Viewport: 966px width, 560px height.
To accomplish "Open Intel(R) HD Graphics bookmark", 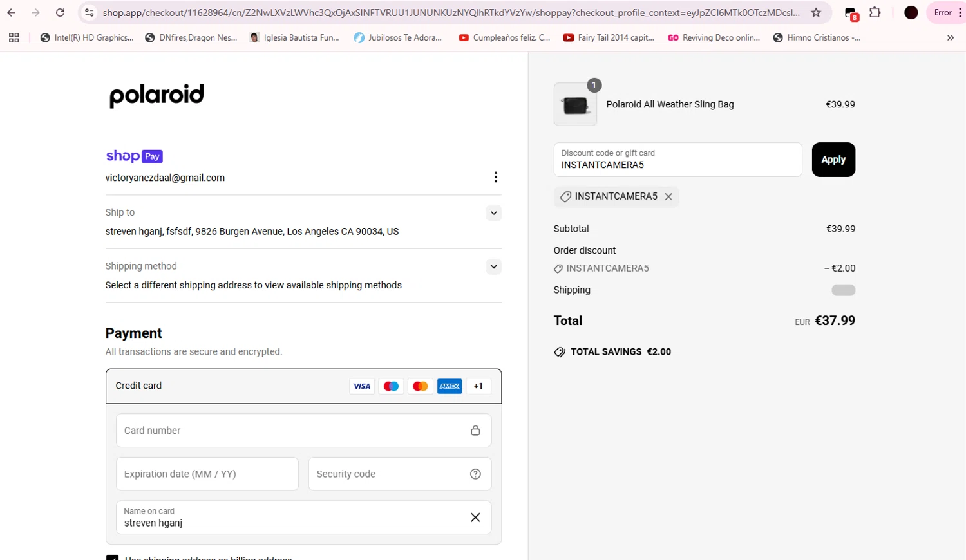I will 87,38.
